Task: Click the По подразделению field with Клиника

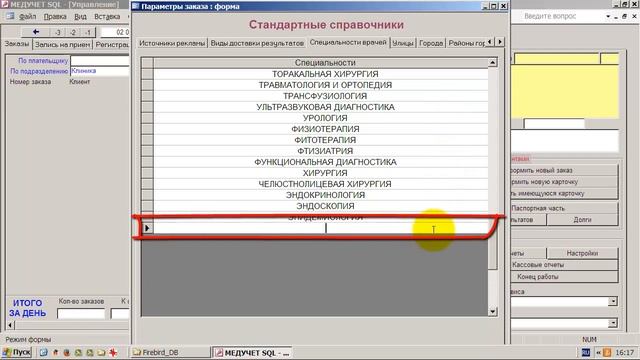Action: click(x=100, y=71)
